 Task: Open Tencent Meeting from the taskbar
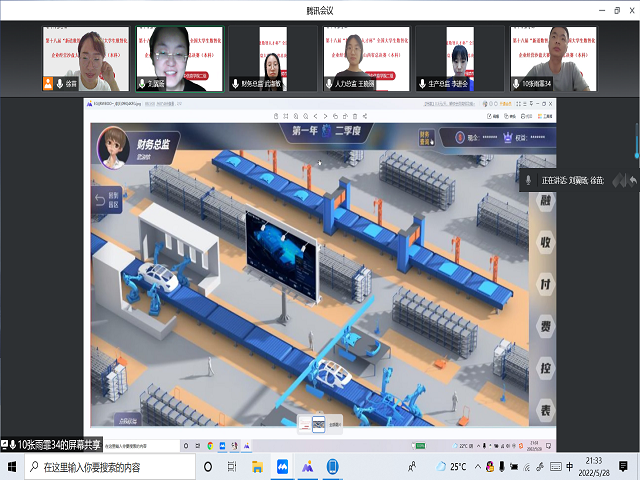(x=283, y=467)
